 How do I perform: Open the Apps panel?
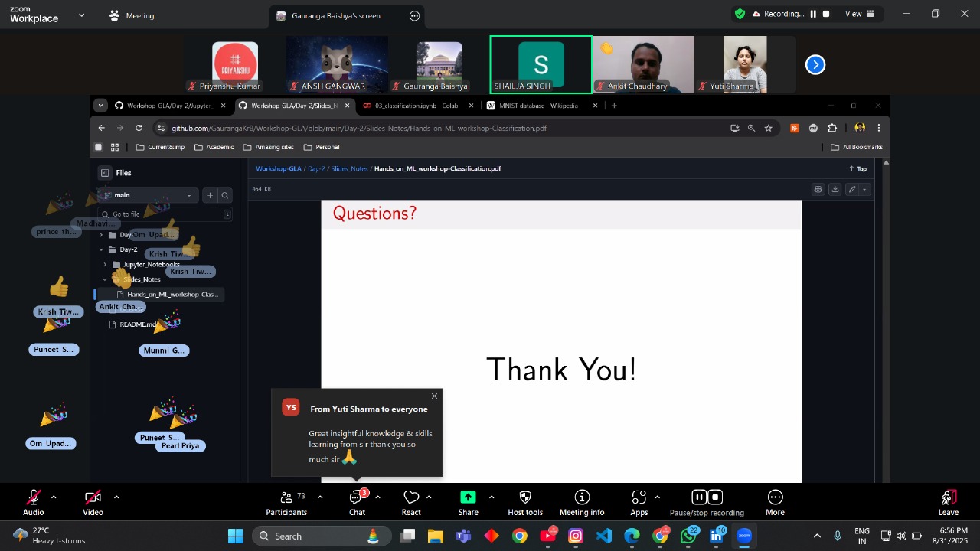coord(639,503)
